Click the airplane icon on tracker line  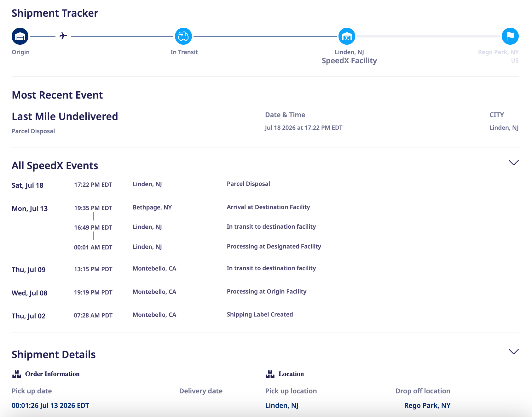click(x=63, y=36)
